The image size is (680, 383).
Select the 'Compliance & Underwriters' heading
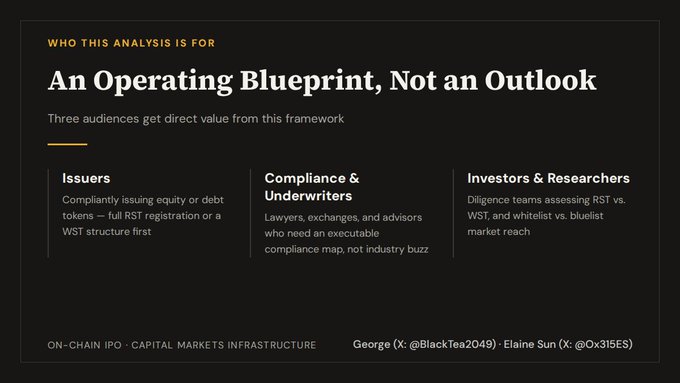312,187
